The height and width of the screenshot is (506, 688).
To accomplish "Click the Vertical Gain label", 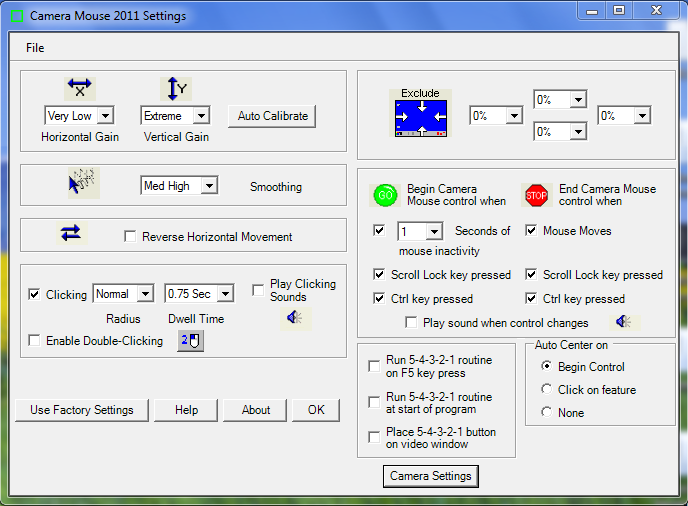I will [176, 137].
